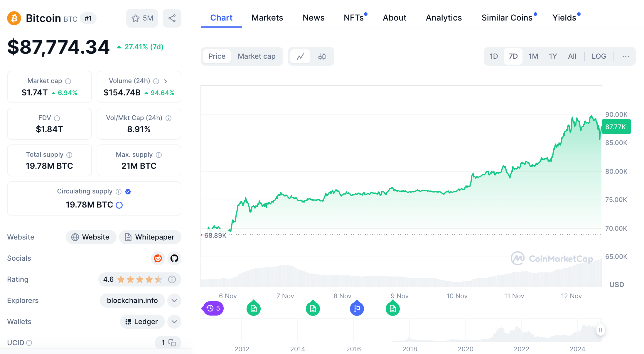The height and width of the screenshot is (354, 644).
Task: Switch the chart to Market cap view
Action: (x=257, y=56)
